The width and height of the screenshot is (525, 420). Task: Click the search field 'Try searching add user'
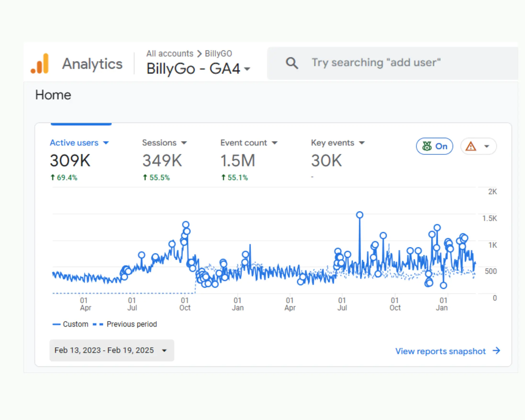coord(376,63)
